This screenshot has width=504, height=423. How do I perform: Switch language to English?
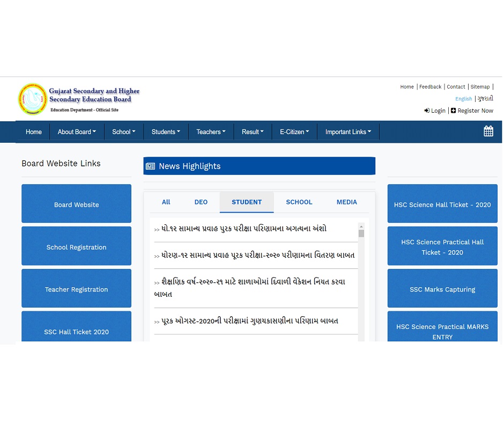click(463, 99)
